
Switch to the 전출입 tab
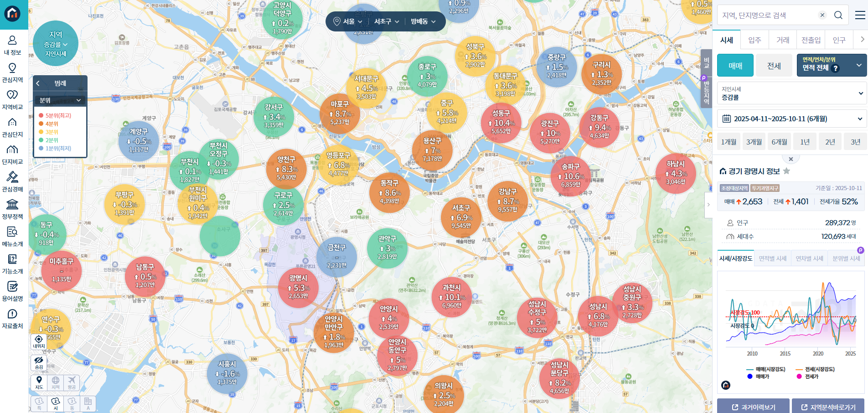pyautogui.click(x=811, y=40)
